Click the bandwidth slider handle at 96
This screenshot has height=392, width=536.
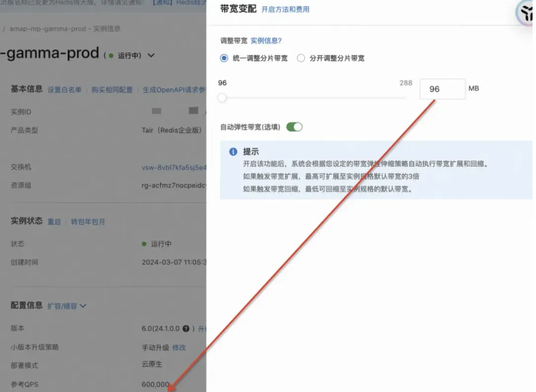(x=222, y=98)
